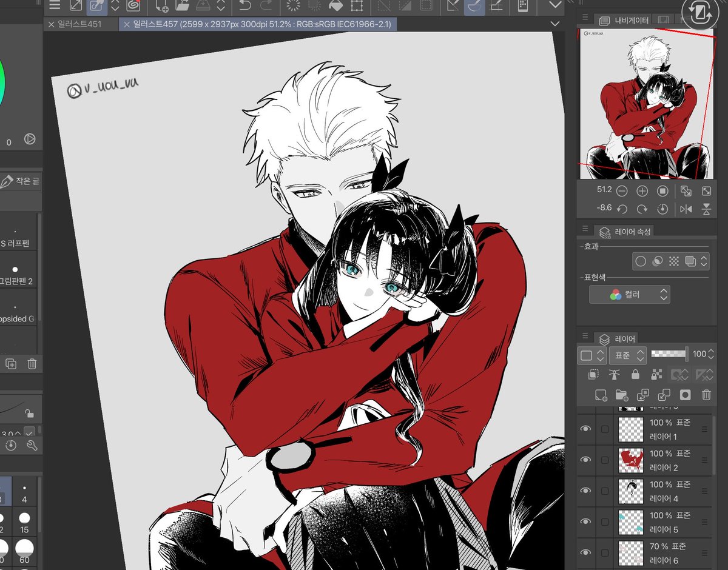Rotate canvas left in Navigator
Image resolution: width=728 pixels, height=570 pixels.
pyautogui.click(x=622, y=209)
